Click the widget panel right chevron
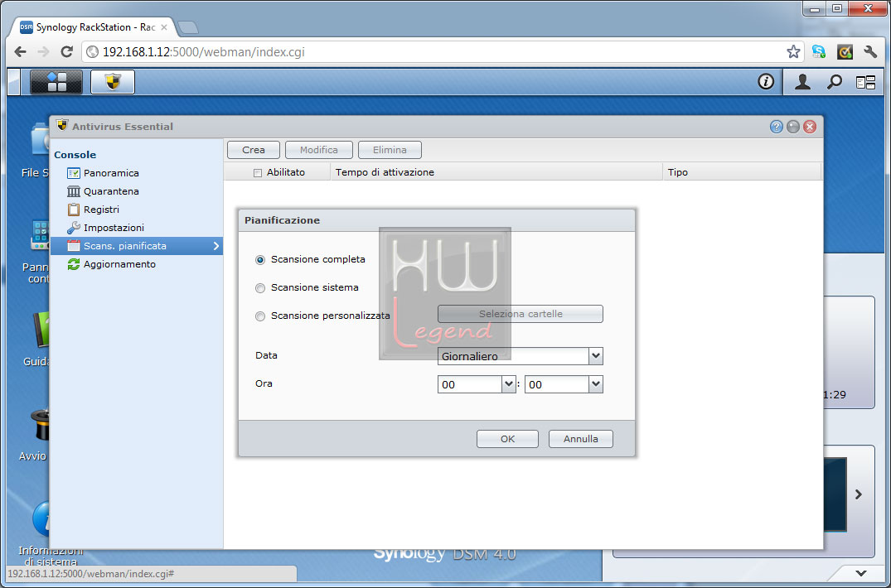The image size is (891, 588). point(859,494)
